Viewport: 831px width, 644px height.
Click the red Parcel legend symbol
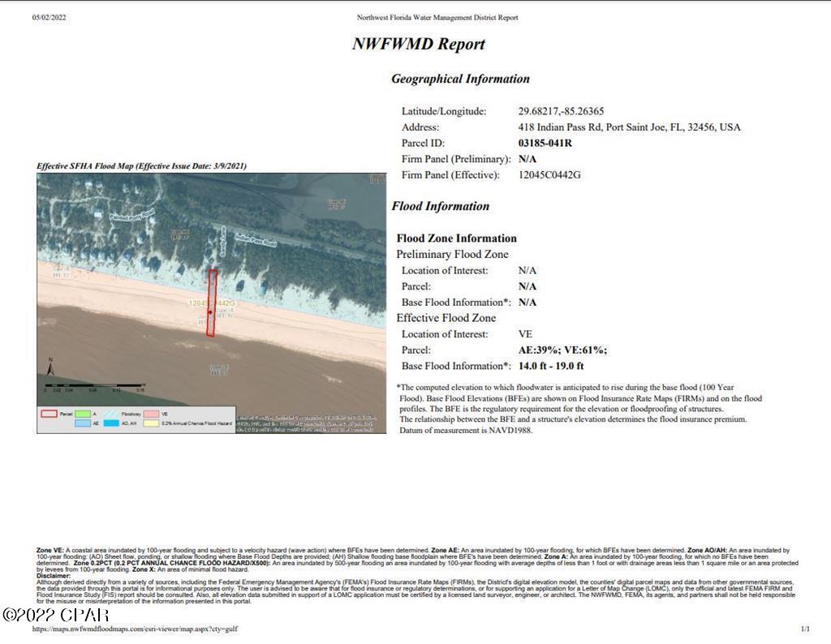point(49,413)
